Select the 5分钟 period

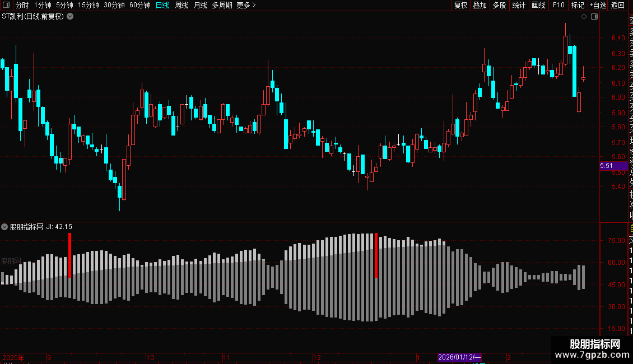click(x=64, y=5)
